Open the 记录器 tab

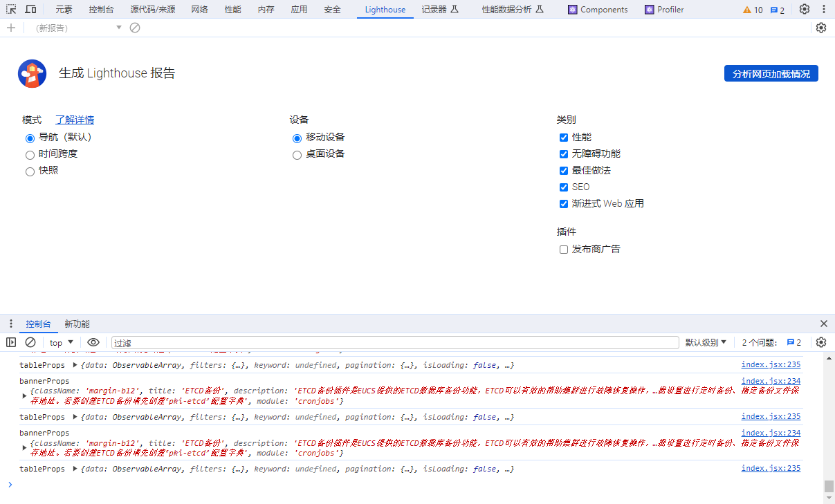coord(440,10)
